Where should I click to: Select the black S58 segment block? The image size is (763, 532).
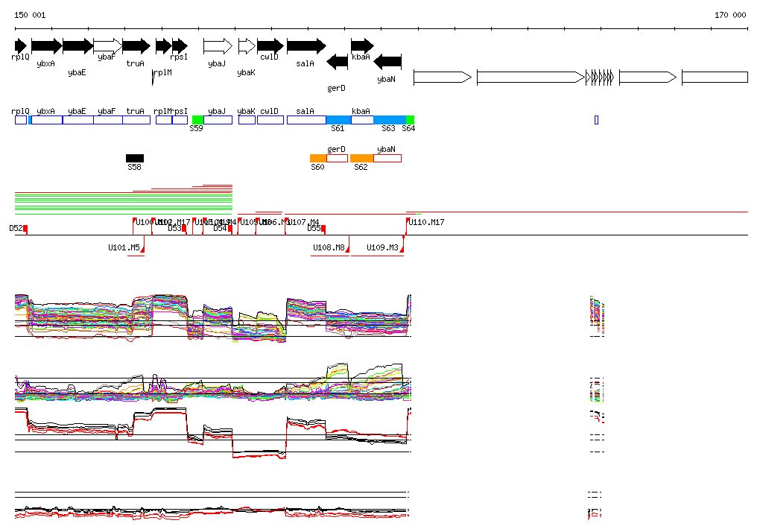(x=135, y=158)
